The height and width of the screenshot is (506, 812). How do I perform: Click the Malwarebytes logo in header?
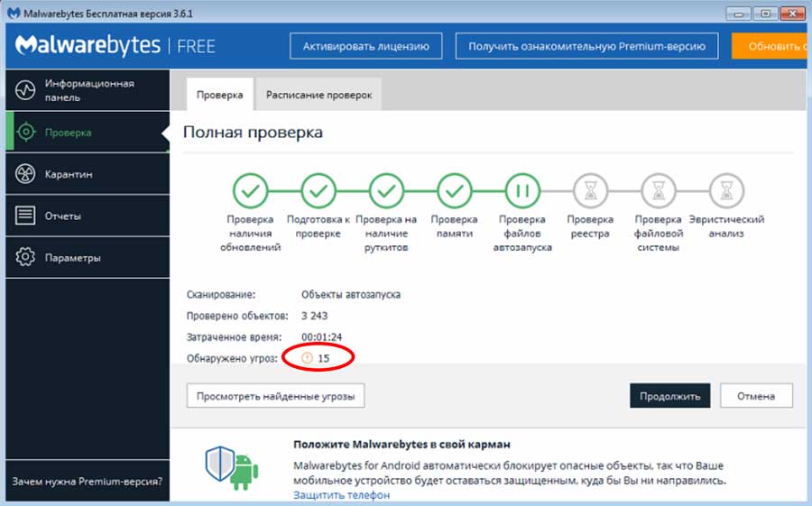(88, 46)
